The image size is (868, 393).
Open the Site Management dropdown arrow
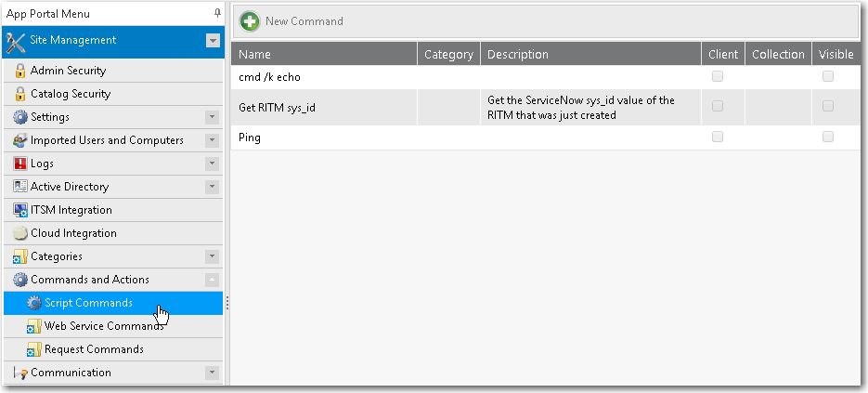[x=213, y=41]
